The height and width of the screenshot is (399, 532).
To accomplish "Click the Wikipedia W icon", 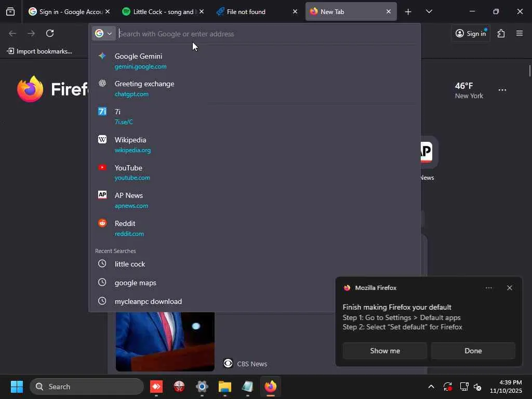I will click(102, 139).
